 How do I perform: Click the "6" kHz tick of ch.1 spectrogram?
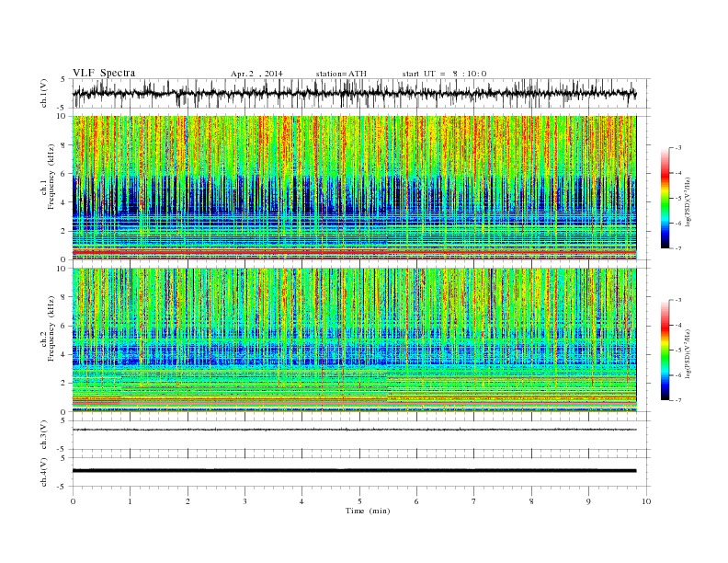63,174
